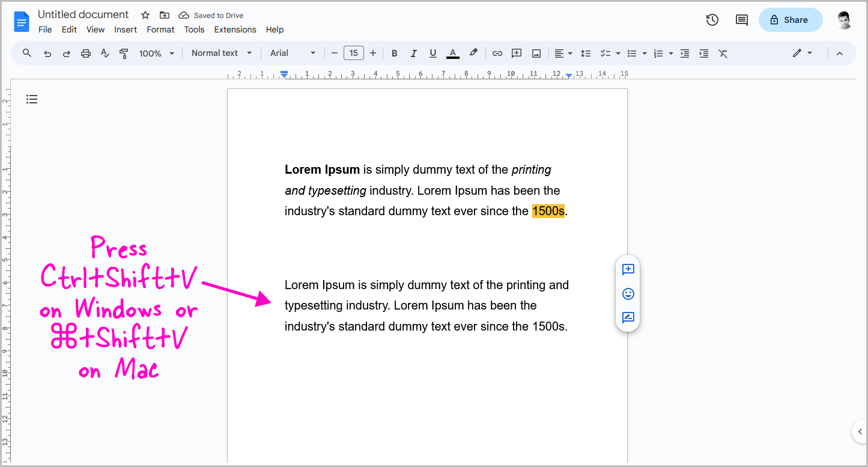868x467 pixels.
Task: Insert an image
Action: (535, 53)
